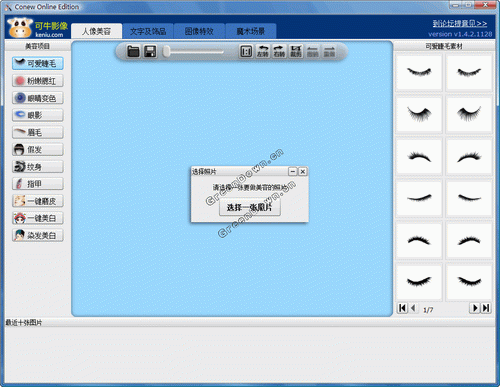This screenshot has width=500, height=387.
Task: Click the undo arrow (撤销) in toolbar
Action: (312, 52)
